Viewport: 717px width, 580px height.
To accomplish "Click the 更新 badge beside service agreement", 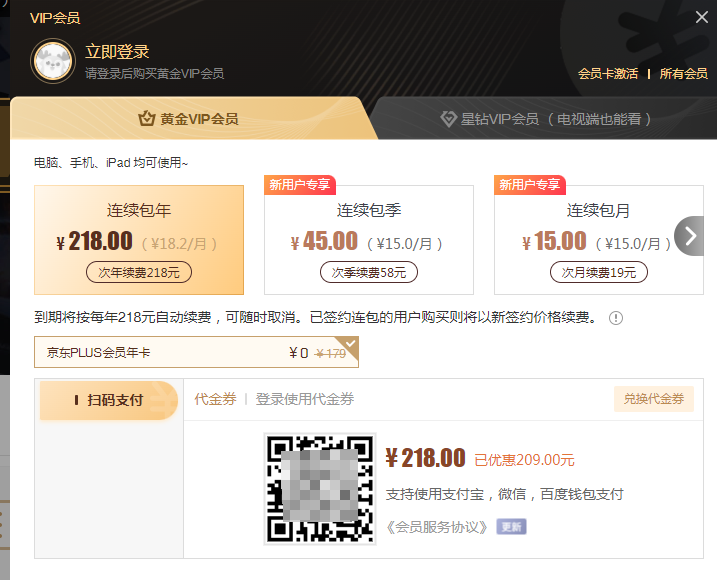I will click(511, 526).
